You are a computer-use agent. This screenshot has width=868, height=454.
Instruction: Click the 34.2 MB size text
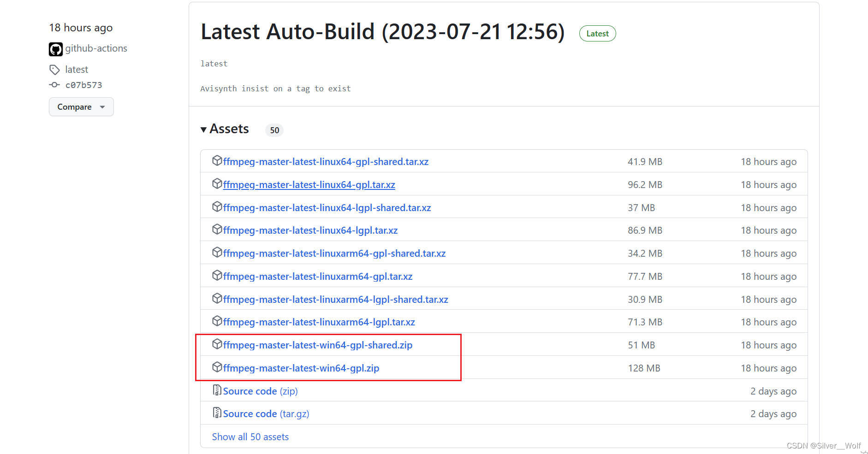[x=645, y=254]
